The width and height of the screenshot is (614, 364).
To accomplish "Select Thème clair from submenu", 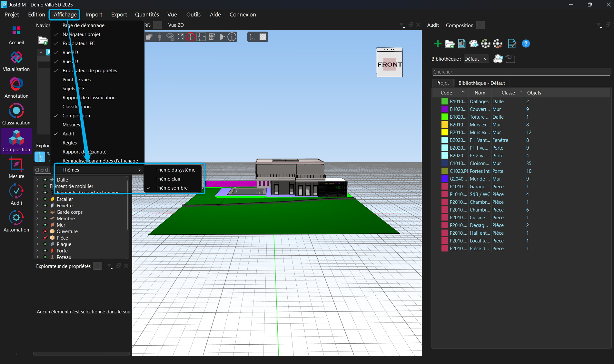I will [x=168, y=179].
